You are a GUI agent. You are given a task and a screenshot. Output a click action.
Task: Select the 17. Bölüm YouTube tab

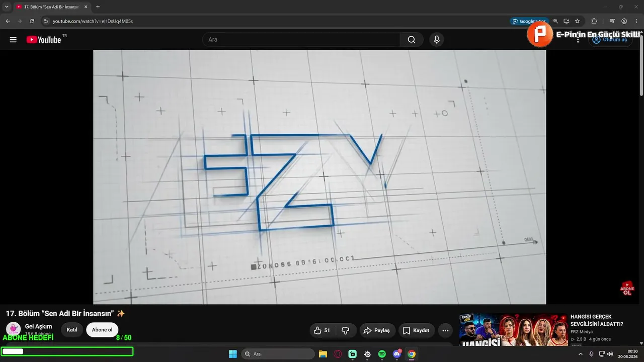tap(52, 7)
